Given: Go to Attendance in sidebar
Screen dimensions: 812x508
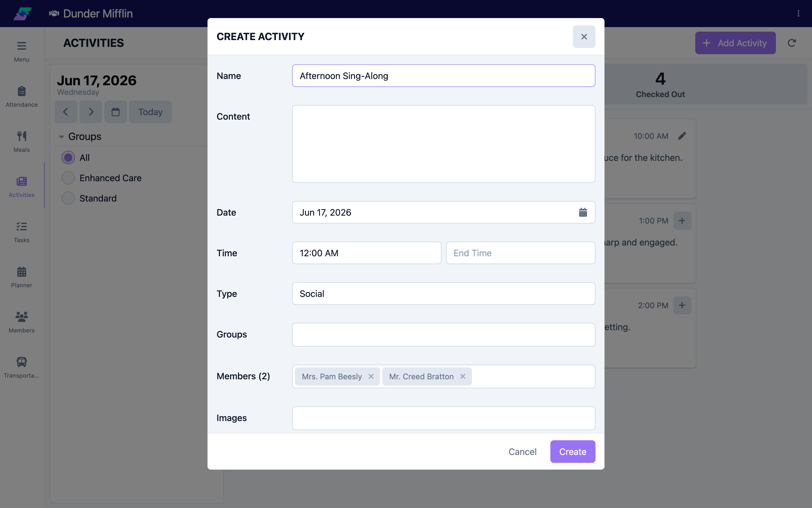Looking at the screenshot, I should (21, 97).
